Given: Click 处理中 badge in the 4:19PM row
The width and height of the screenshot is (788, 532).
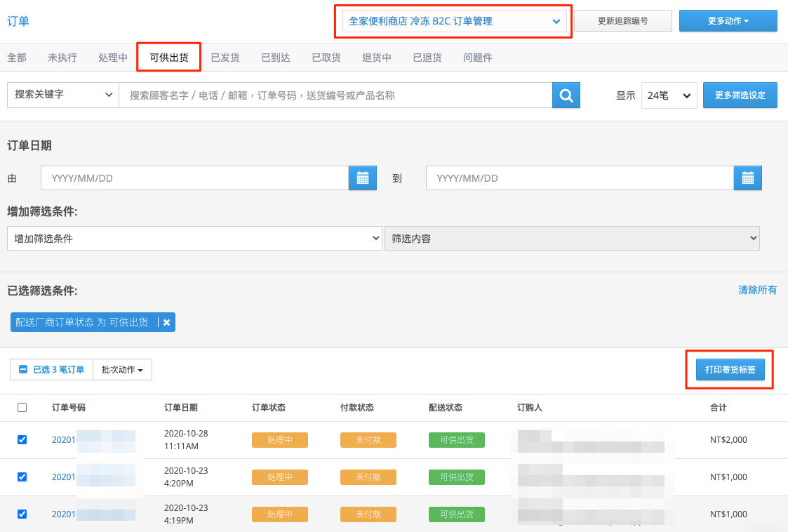Looking at the screenshot, I should tap(280, 514).
